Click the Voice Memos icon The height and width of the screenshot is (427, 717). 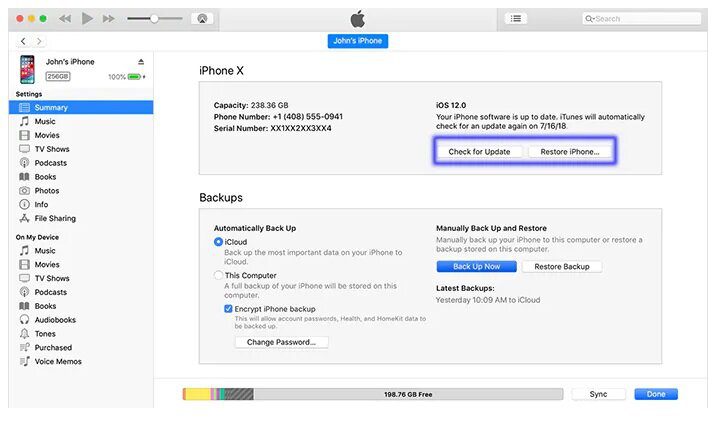(x=24, y=361)
